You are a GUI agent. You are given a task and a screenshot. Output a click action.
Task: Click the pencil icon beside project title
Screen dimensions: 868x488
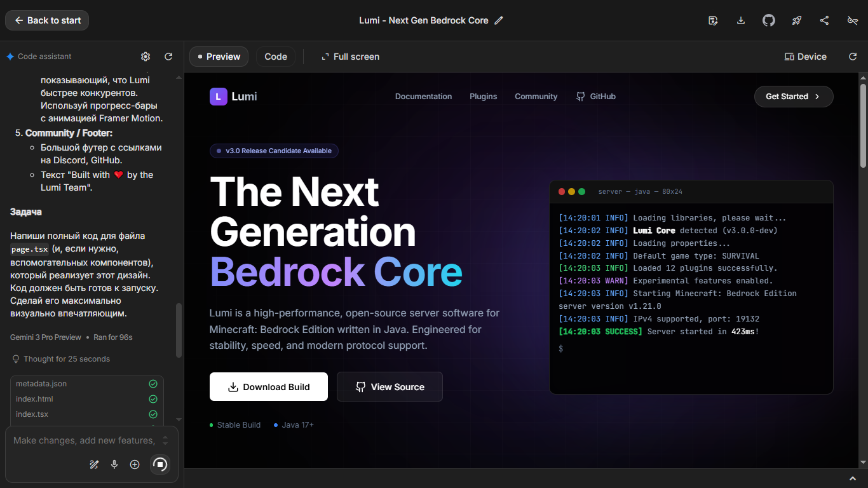[x=499, y=20]
